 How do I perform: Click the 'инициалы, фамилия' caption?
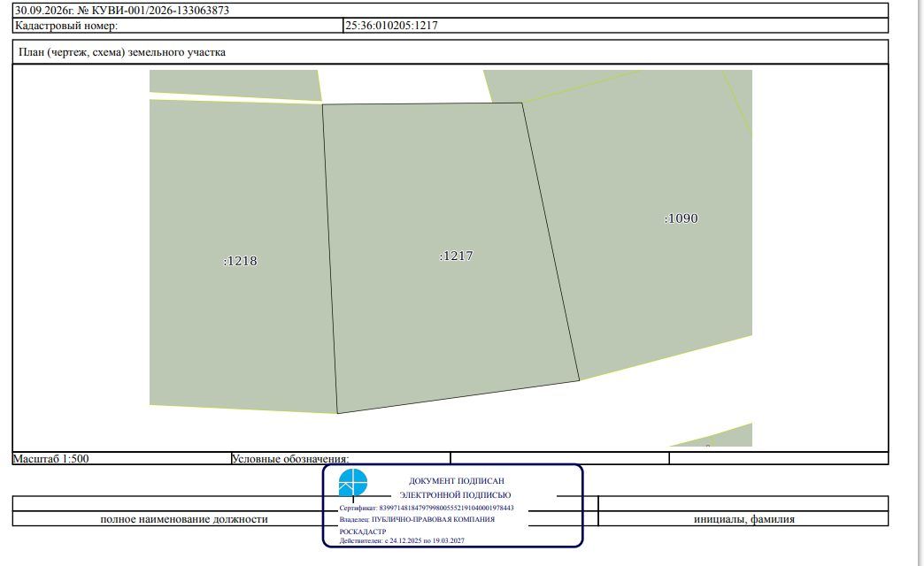click(x=744, y=519)
